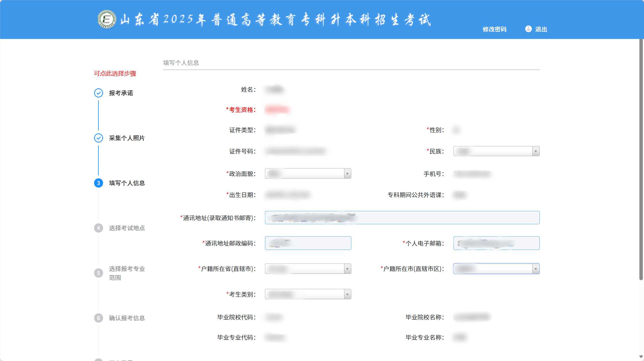Open the 考生类别 dropdown arrow
The image size is (644, 361).
347,294
